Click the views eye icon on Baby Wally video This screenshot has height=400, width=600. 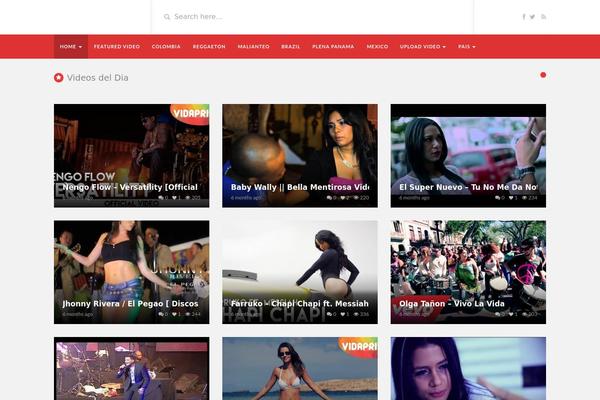356,198
